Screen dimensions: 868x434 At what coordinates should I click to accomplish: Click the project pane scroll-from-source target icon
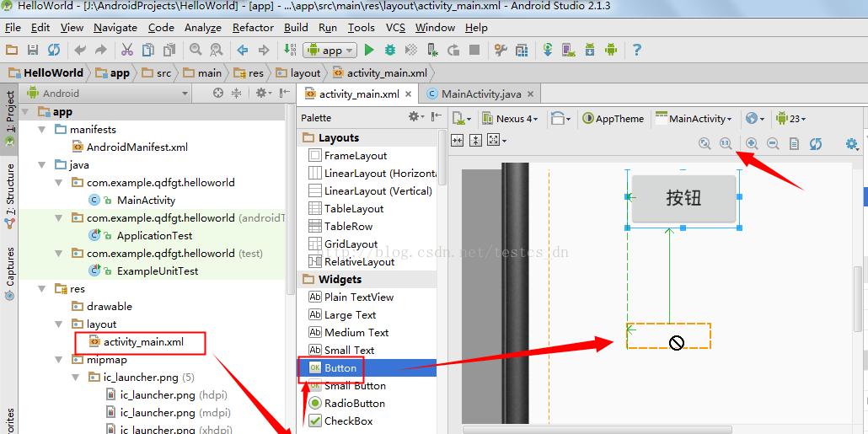(x=218, y=93)
